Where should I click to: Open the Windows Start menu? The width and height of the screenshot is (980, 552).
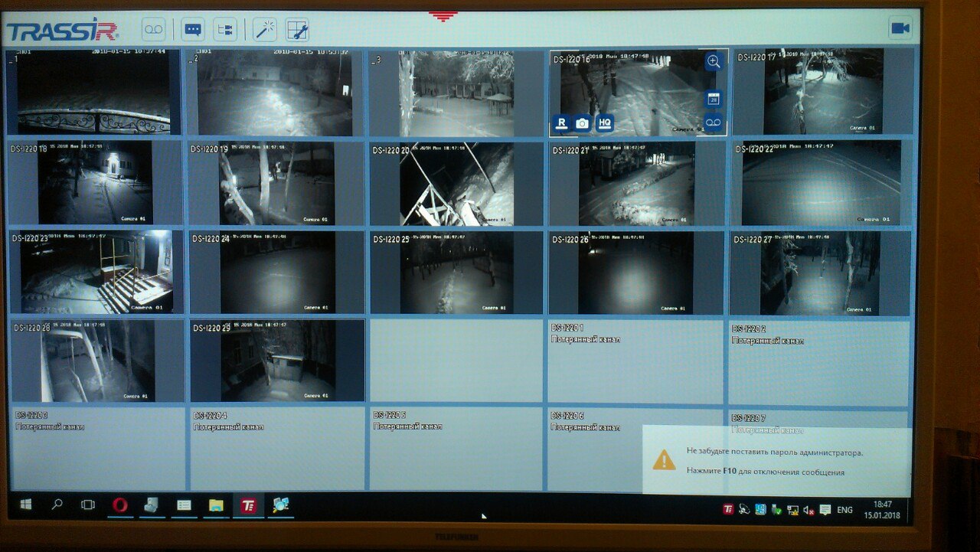point(25,505)
